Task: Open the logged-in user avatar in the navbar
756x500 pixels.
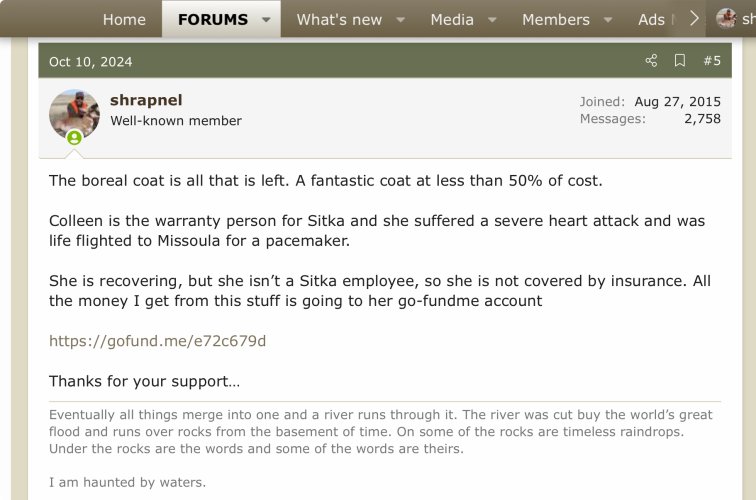Action: [x=726, y=19]
